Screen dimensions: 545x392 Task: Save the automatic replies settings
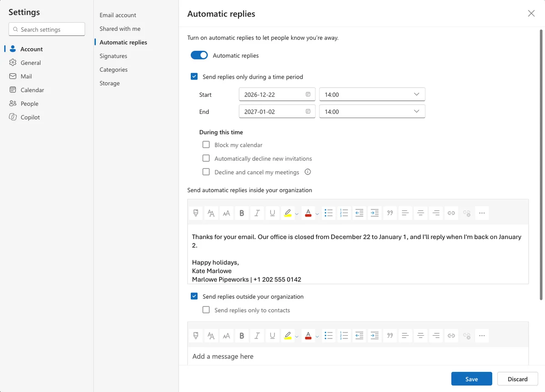coord(471,379)
